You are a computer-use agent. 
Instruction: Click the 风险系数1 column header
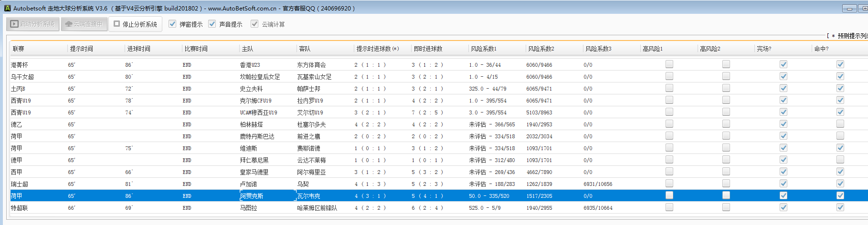484,49
